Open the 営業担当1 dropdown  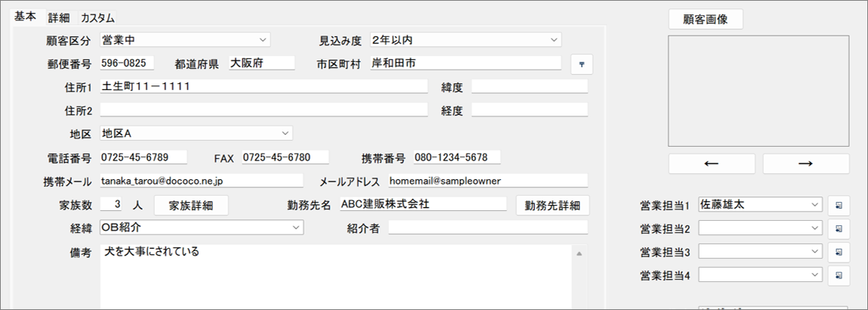[814, 204]
